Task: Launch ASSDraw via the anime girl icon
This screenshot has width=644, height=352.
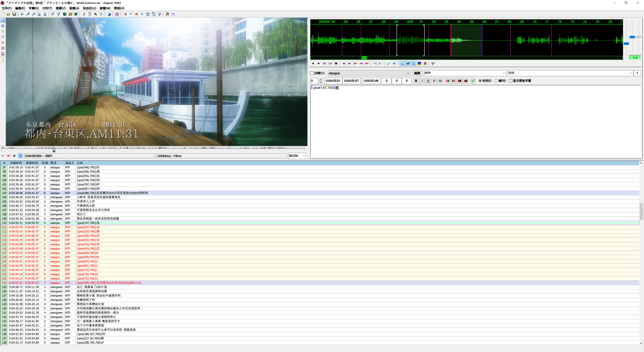Action: click(117, 14)
